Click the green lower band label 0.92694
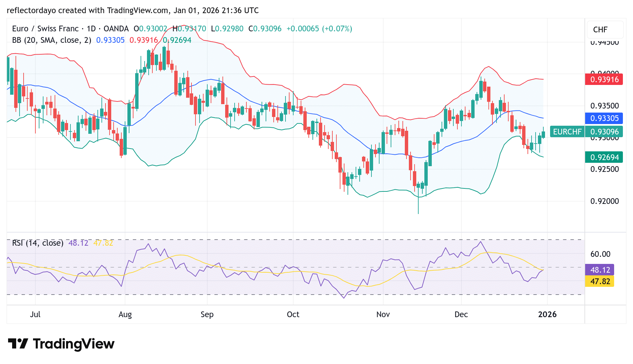 (x=604, y=157)
